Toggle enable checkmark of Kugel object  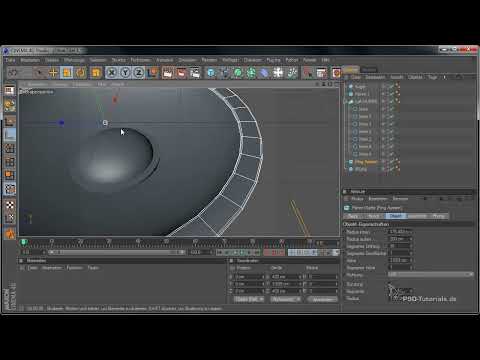coord(391,86)
